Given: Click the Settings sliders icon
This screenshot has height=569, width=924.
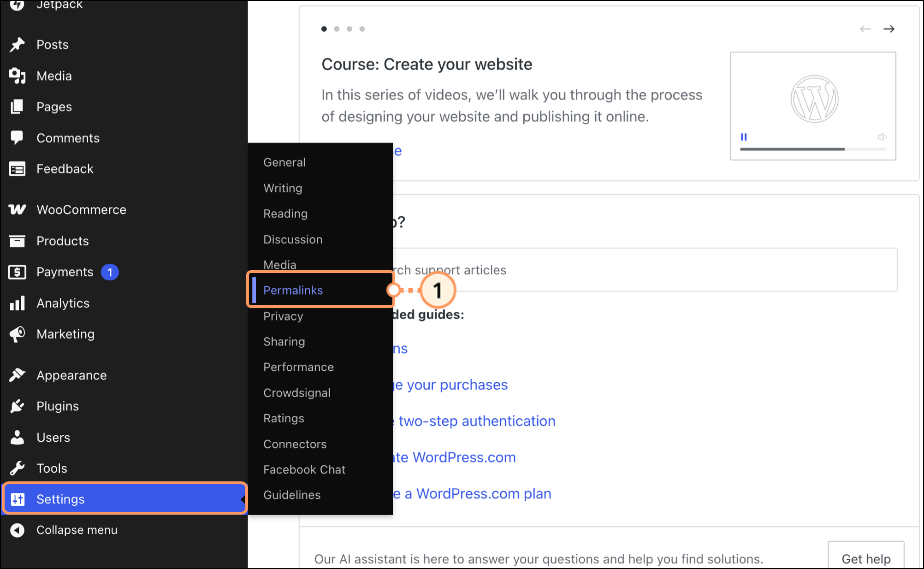Looking at the screenshot, I should pos(18,499).
